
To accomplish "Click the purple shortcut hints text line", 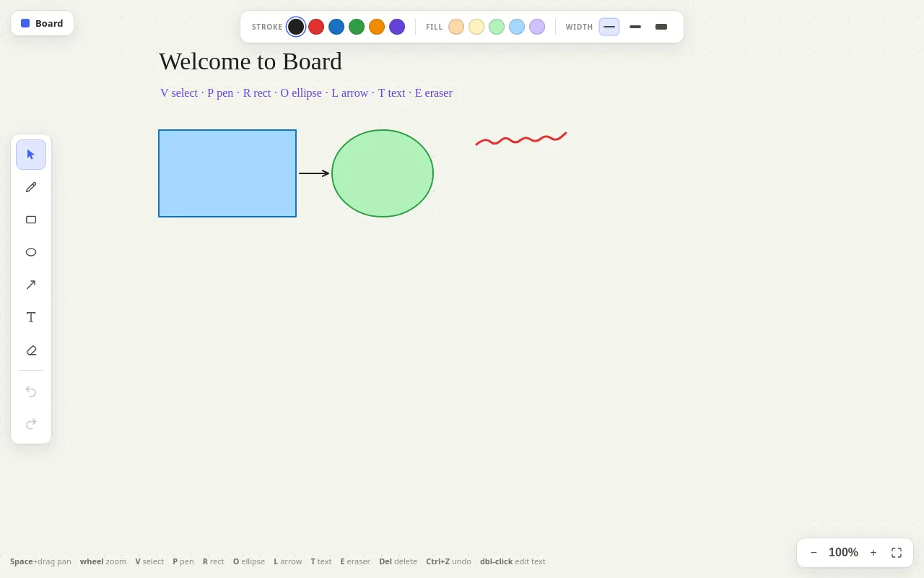I will (306, 93).
